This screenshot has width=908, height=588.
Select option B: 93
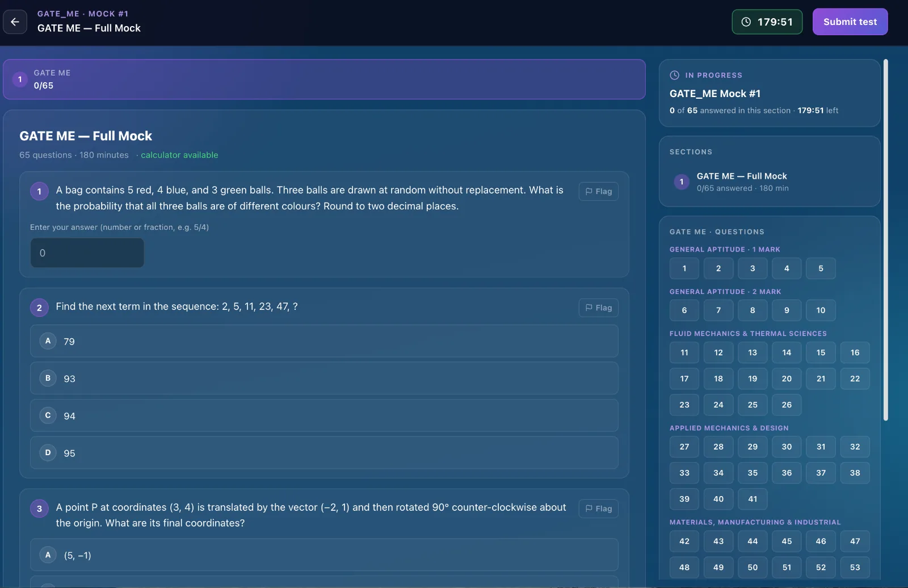pyautogui.click(x=324, y=379)
